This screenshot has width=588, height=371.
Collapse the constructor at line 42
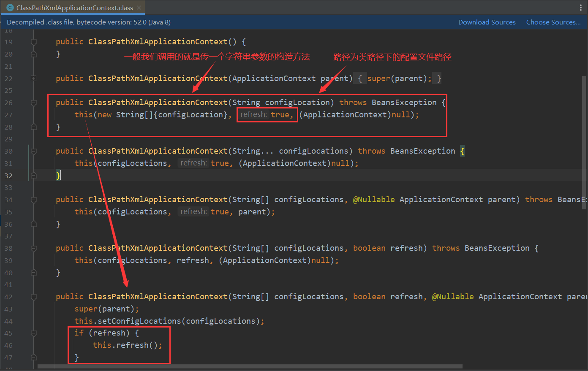click(34, 297)
